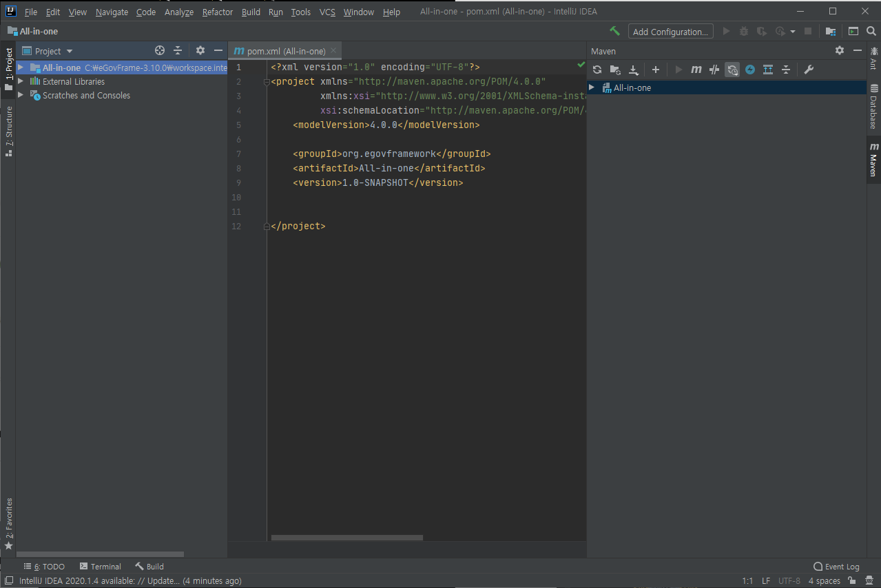Open the Terminal tool window
This screenshot has width=881, height=588.
[101, 566]
